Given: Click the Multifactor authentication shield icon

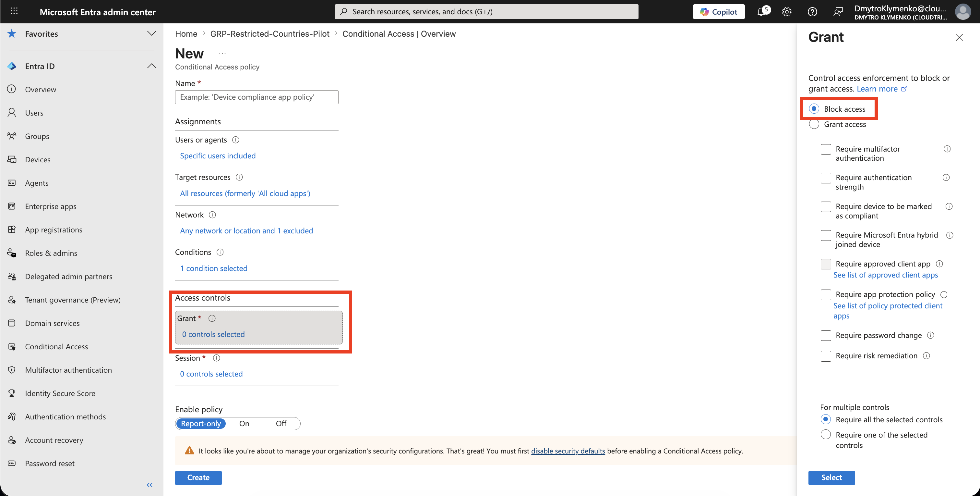Looking at the screenshot, I should pyautogui.click(x=12, y=369).
